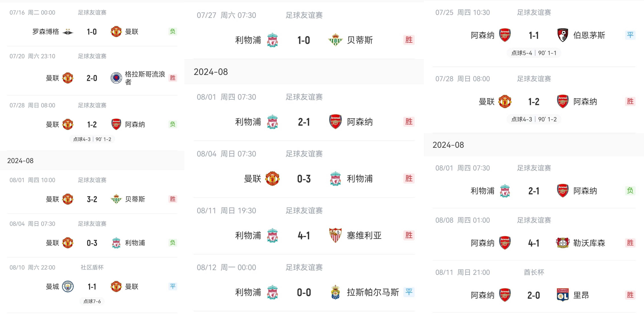The height and width of the screenshot is (314, 644).
Task: Click the Liverpool crest in 利物浦 4-1 塞维利亚
Action: (272, 235)
